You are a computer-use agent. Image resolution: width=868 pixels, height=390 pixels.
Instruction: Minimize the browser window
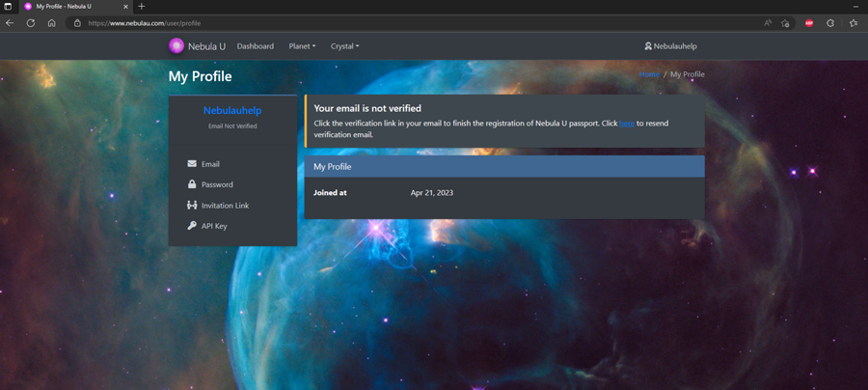(x=855, y=7)
